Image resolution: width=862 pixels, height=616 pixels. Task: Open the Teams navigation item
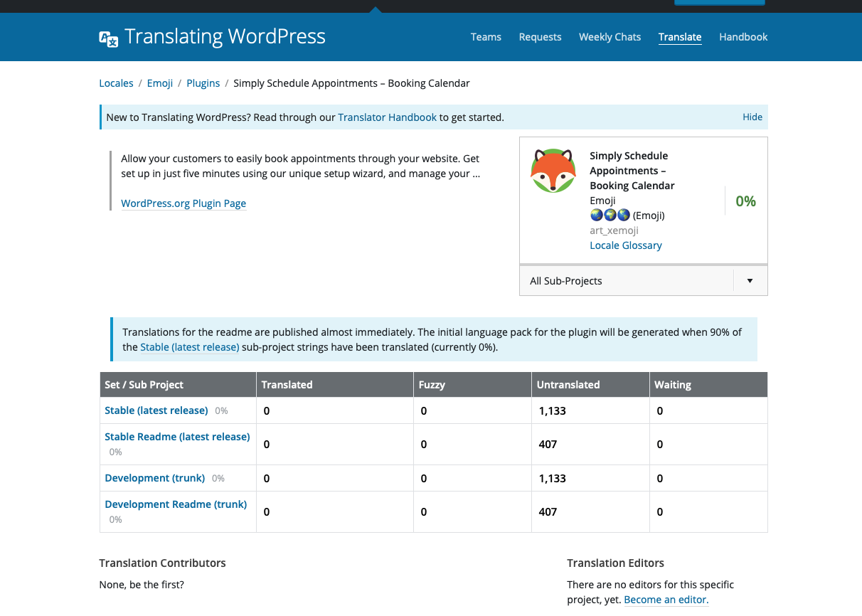pos(486,37)
